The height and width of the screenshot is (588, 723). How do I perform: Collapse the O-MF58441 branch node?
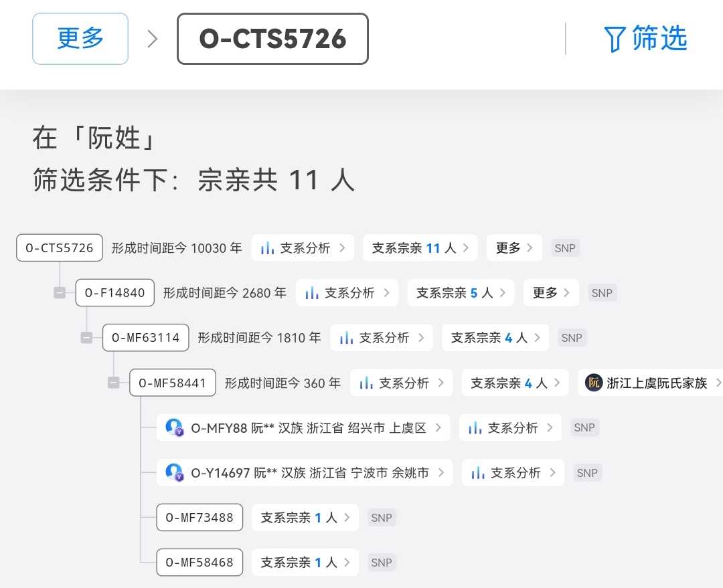point(113,383)
